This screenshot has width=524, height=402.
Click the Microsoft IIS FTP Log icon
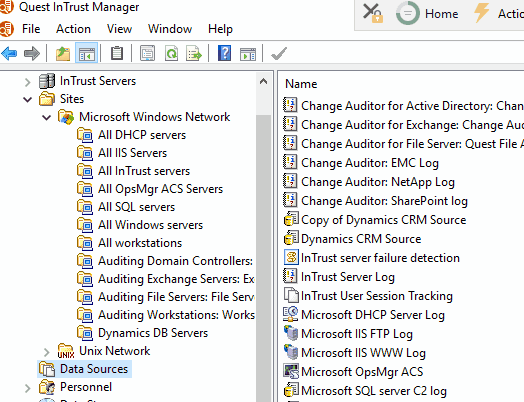[291, 333]
